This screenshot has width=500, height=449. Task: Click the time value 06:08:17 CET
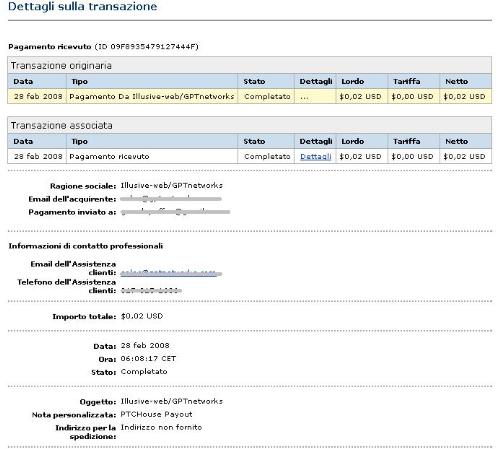tap(148, 358)
